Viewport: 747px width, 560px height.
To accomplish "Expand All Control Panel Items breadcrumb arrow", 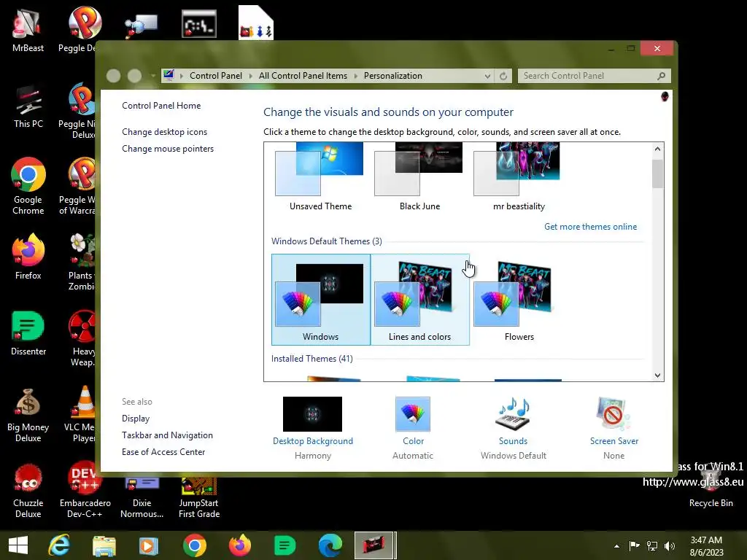I will pyautogui.click(x=355, y=76).
